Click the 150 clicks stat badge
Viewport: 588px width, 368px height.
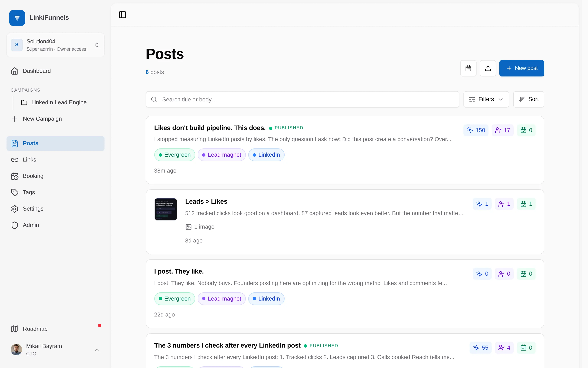476,130
